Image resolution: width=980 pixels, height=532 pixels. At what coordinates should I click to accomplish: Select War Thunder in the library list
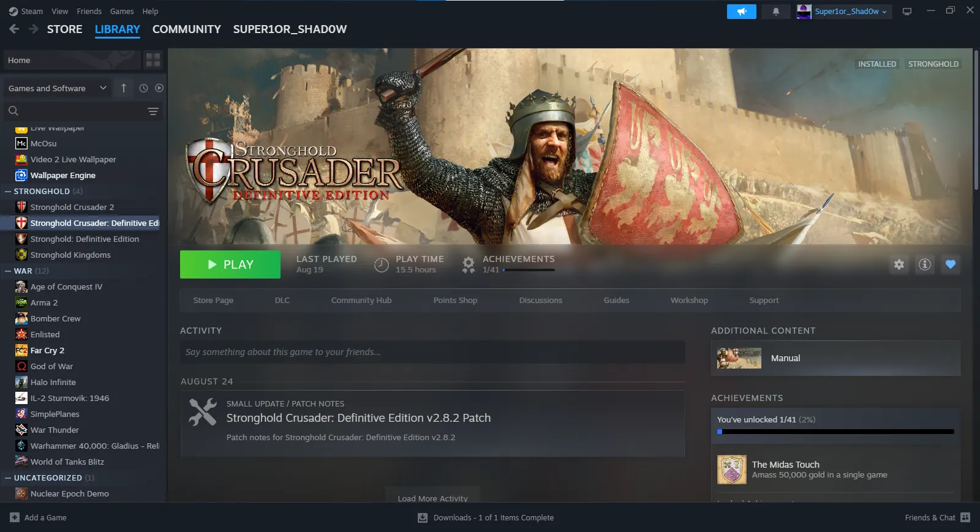pos(55,430)
